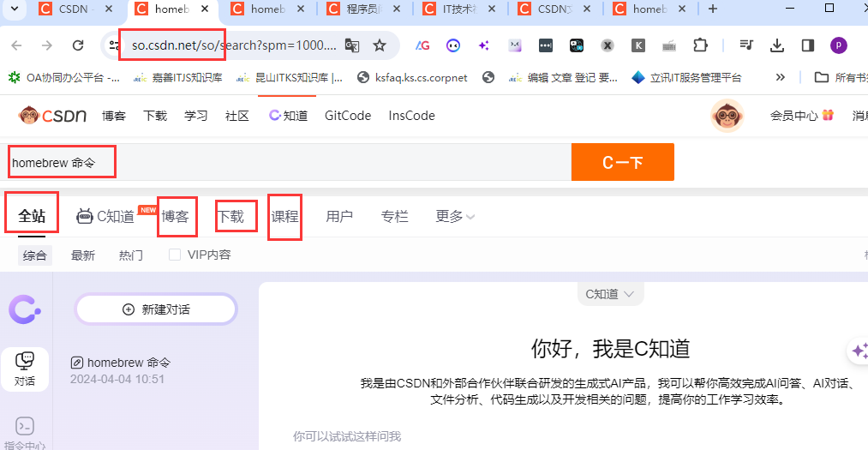Open the AG extension icon
The height and width of the screenshot is (450, 868).
point(422,45)
